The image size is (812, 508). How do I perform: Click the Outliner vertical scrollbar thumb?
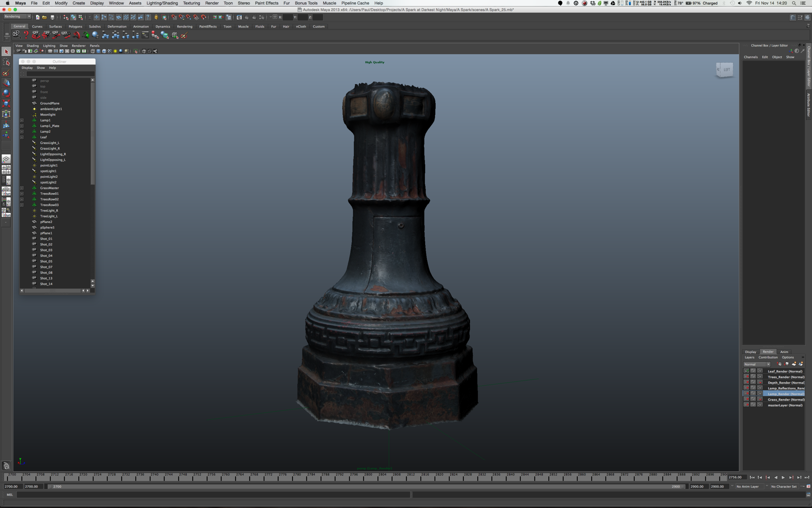pyautogui.click(x=93, y=134)
